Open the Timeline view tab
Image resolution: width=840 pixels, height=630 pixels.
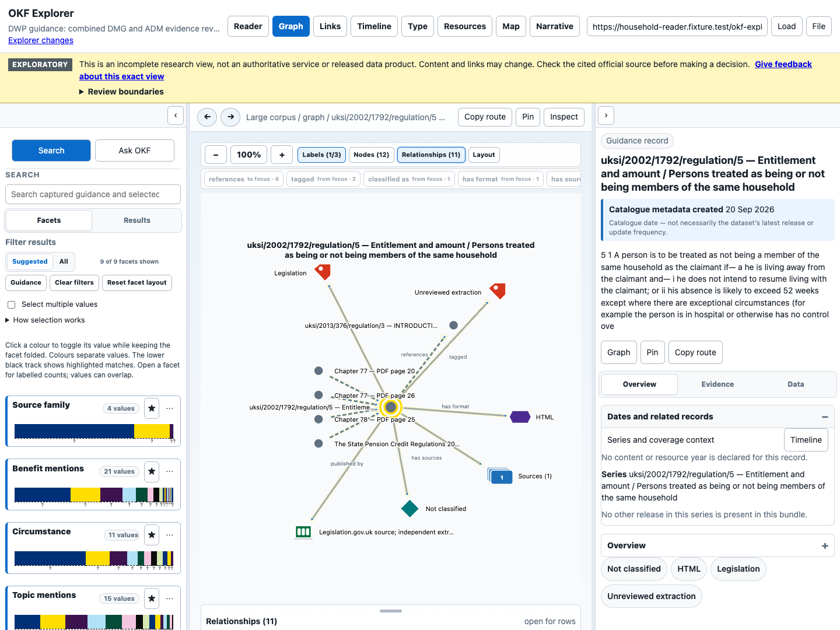(374, 26)
